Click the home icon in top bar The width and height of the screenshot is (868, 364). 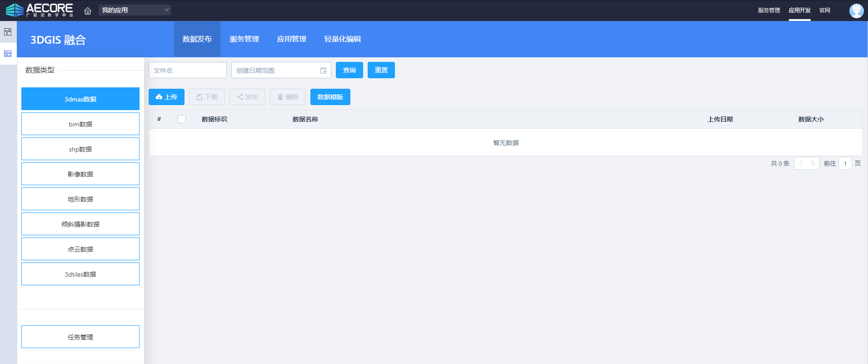click(x=88, y=10)
